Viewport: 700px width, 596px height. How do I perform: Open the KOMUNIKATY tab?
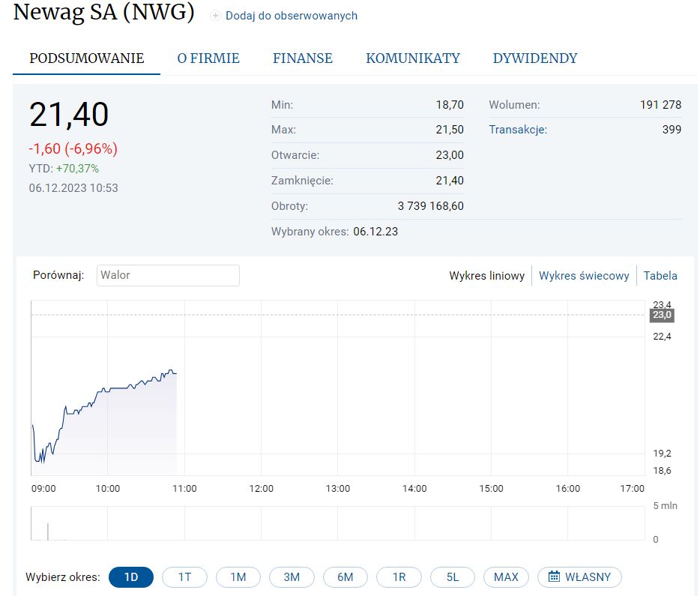pos(413,58)
